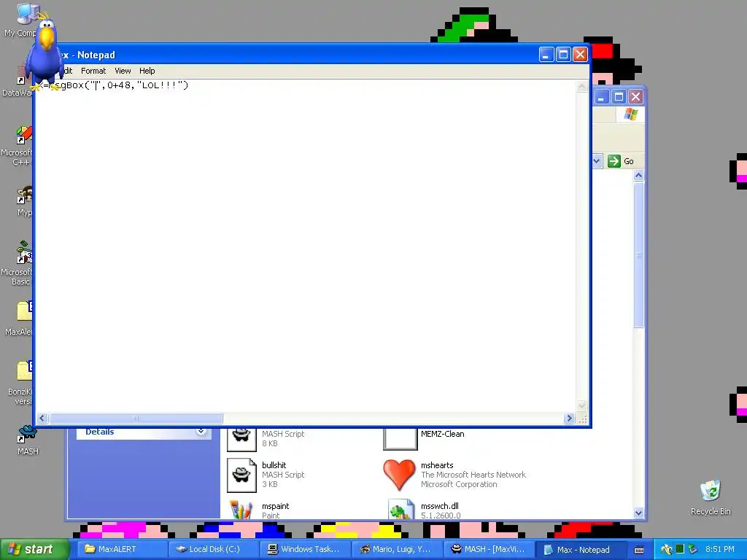Click the Explorer vertical scrollbar down arrow

point(638,513)
